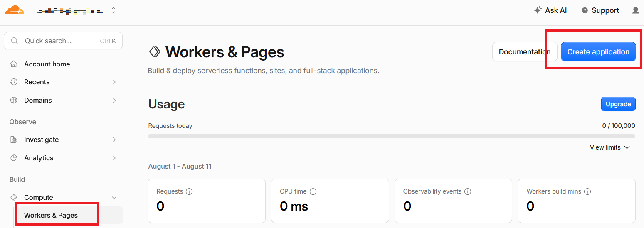The width and height of the screenshot is (644, 228).
Task: Click the 0 ms CPU time value
Action: (294, 206)
